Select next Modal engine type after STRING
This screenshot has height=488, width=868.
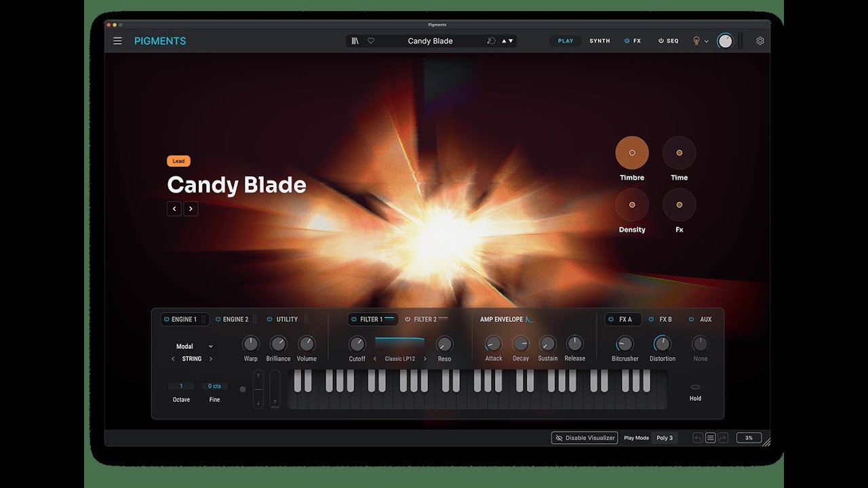(211, 359)
